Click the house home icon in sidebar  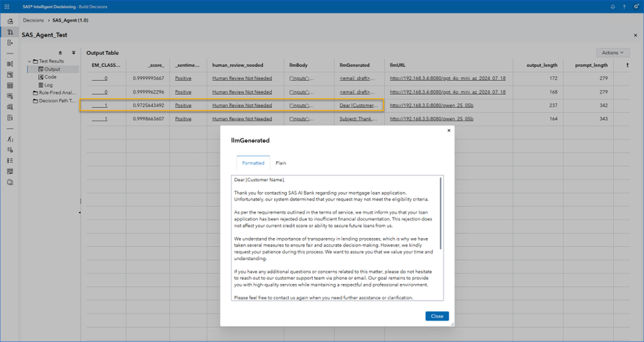[x=10, y=21]
